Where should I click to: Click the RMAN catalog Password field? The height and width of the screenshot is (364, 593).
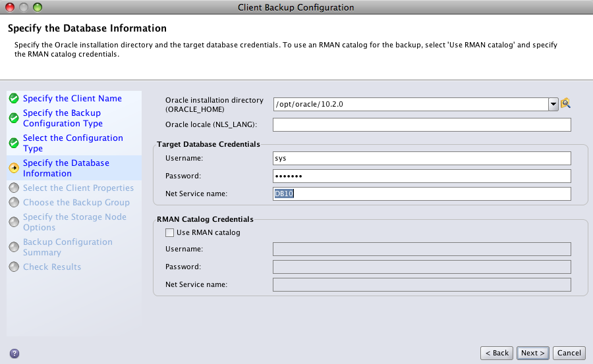coord(422,267)
